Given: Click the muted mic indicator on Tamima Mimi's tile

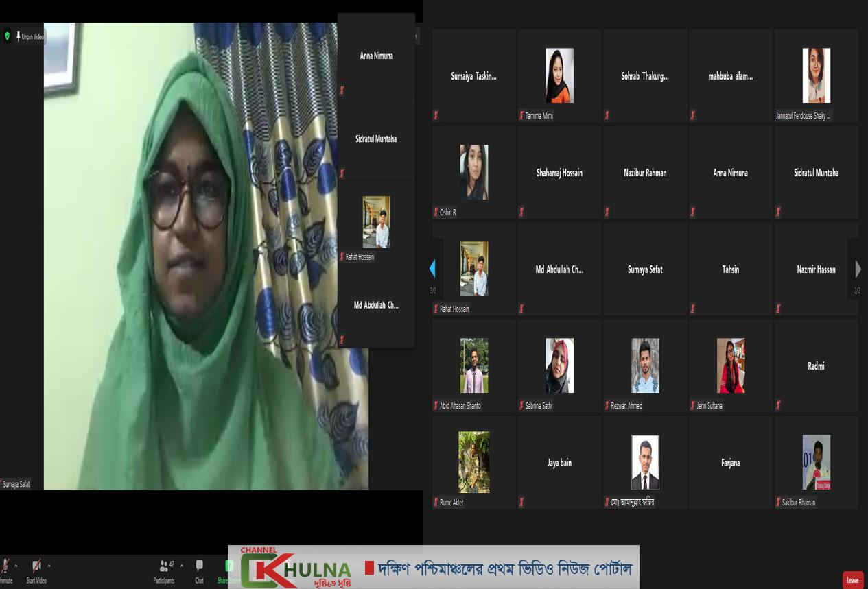Looking at the screenshot, I should [521, 115].
